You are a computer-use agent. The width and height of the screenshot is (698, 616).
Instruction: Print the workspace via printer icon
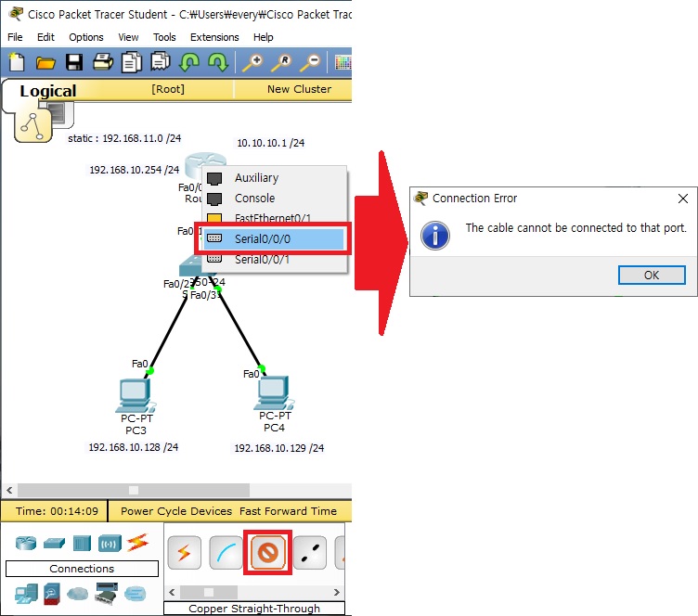(103, 62)
